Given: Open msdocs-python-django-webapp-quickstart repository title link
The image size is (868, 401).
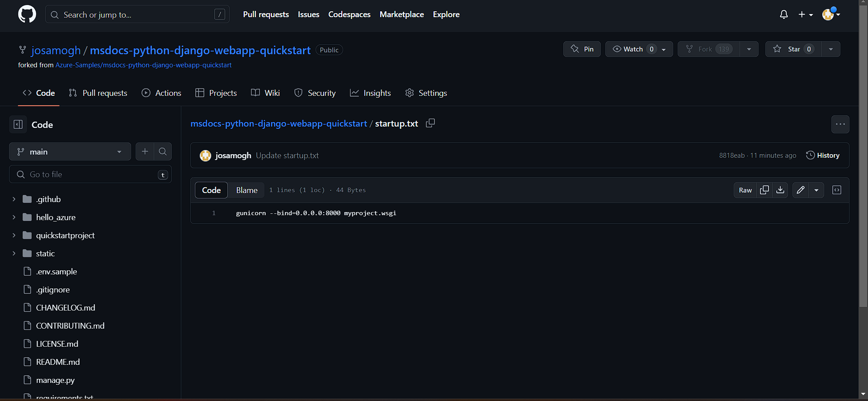Looking at the screenshot, I should [200, 50].
